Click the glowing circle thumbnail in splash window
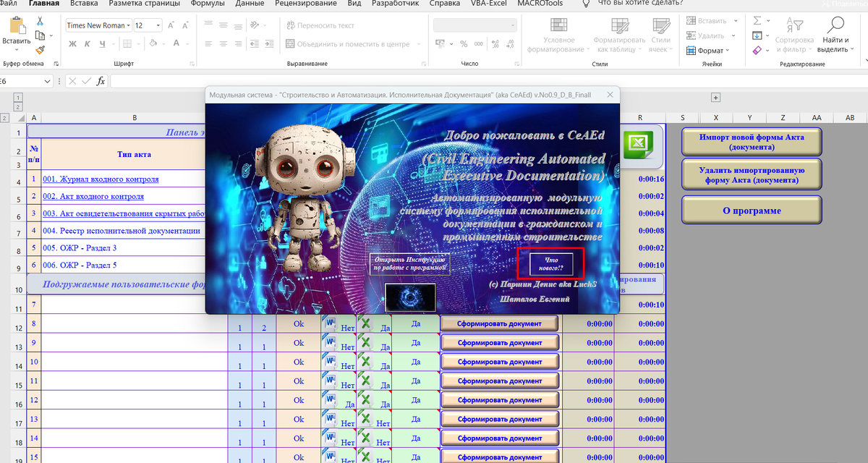The image size is (868, 463). [x=410, y=298]
